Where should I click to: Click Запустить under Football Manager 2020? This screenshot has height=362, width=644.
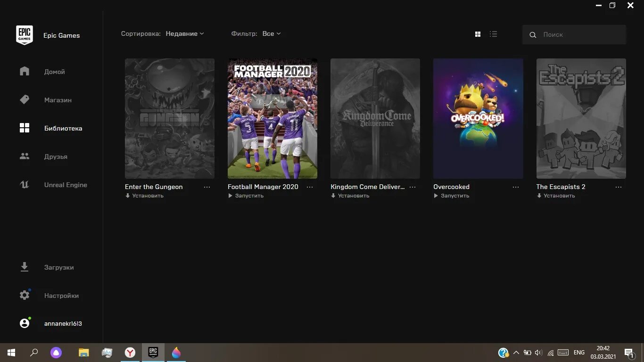246,196
